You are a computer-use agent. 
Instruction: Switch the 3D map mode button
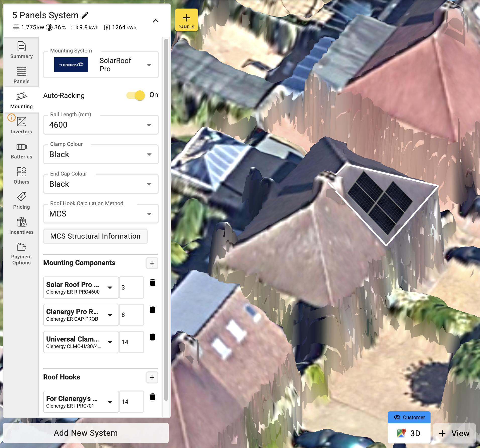409,433
